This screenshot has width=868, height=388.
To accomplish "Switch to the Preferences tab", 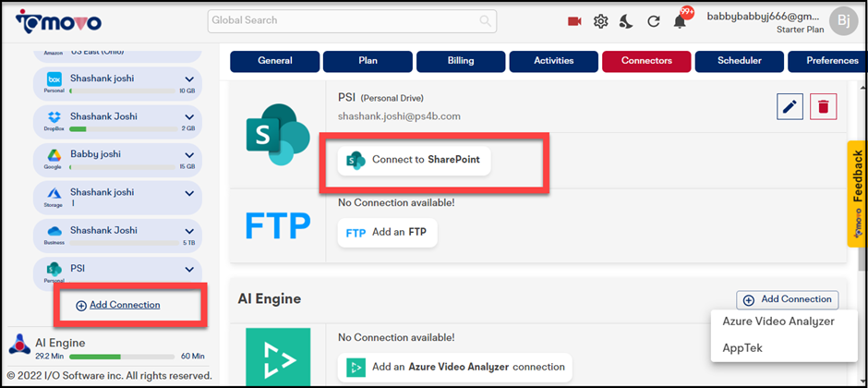I will pyautogui.click(x=827, y=61).
